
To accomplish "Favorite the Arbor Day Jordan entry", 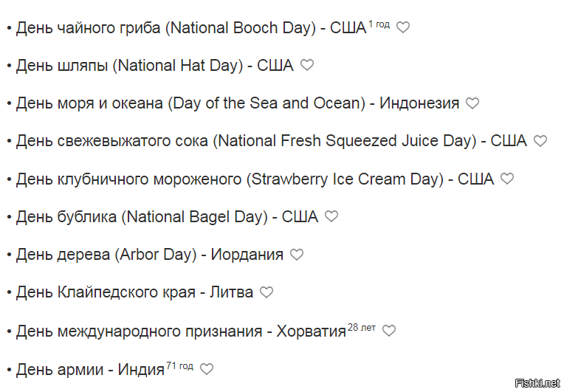I will pyautogui.click(x=297, y=255).
